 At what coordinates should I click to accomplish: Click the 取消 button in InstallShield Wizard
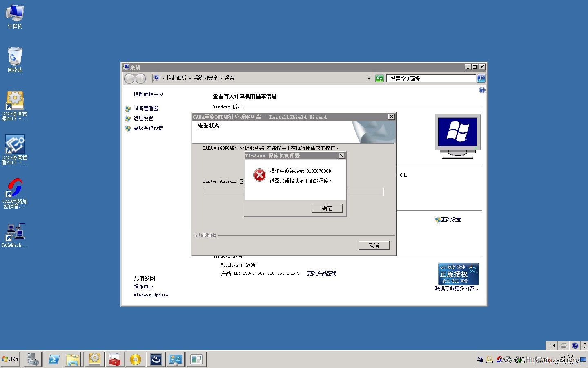pos(374,245)
